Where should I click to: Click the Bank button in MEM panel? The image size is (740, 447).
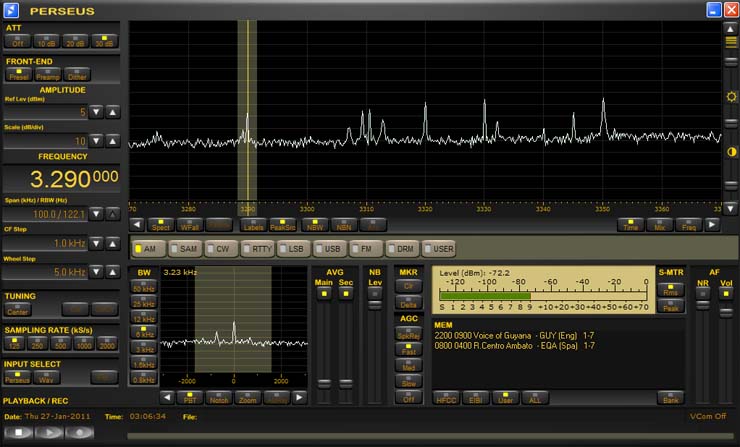(671, 398)
